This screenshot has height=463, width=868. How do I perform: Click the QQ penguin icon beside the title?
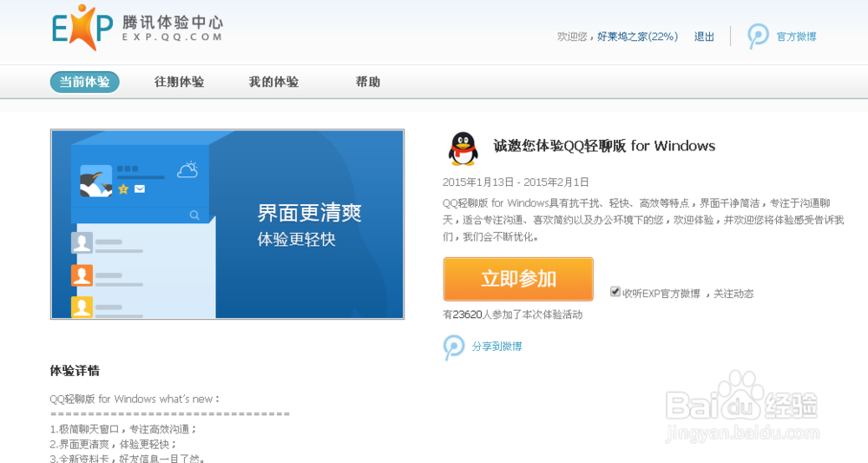(x=463, y=149)
